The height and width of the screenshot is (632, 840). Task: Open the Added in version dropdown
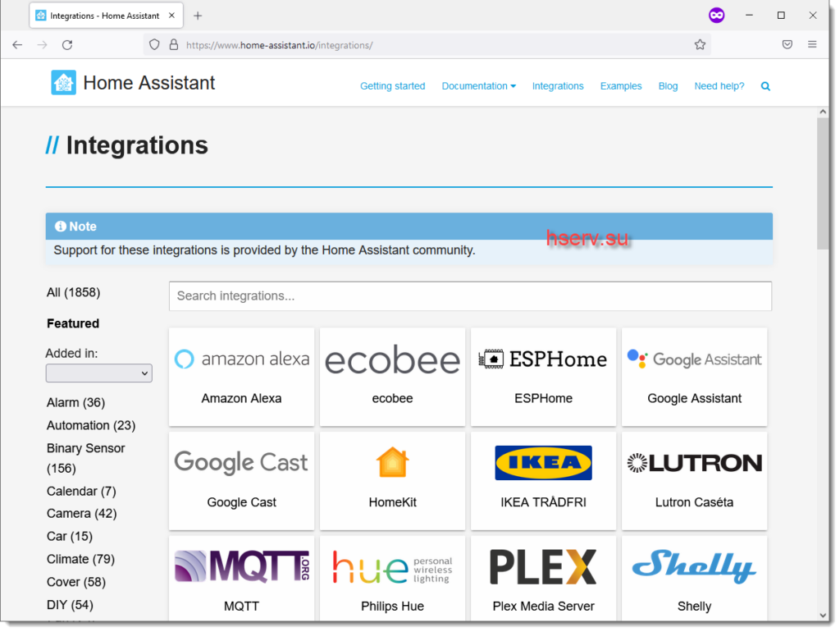(x=98, y=373)
